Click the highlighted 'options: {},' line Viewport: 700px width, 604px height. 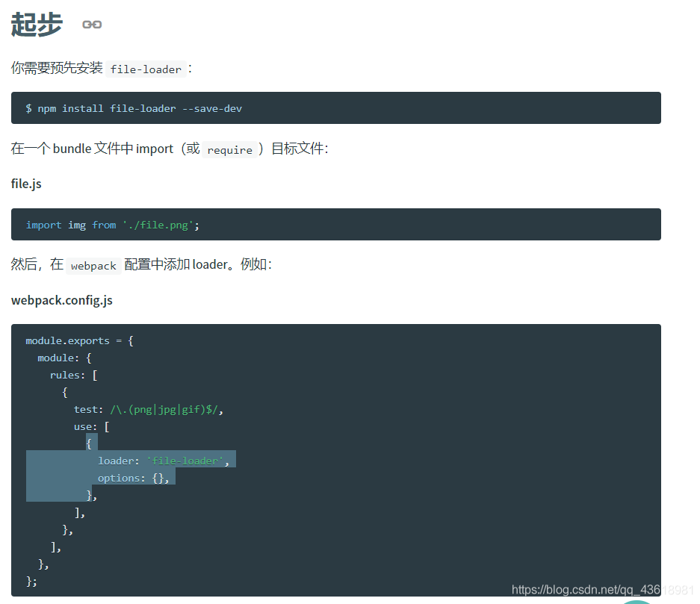pos(134,479)
